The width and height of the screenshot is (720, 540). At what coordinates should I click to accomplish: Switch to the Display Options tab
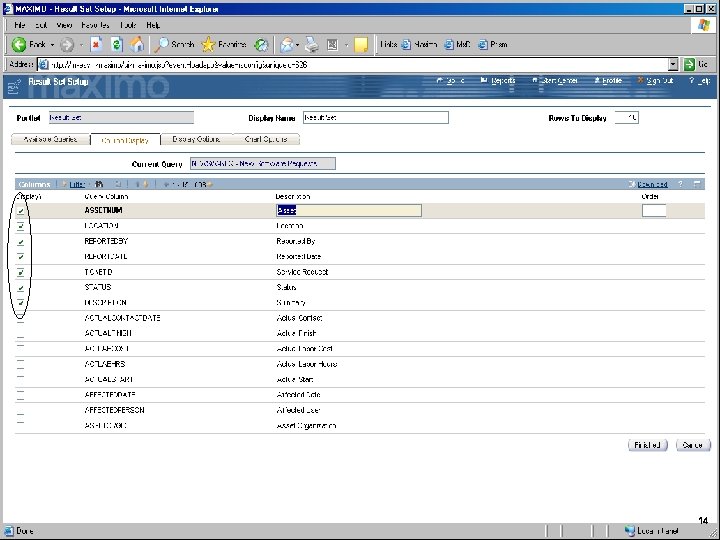click(196, 139)
